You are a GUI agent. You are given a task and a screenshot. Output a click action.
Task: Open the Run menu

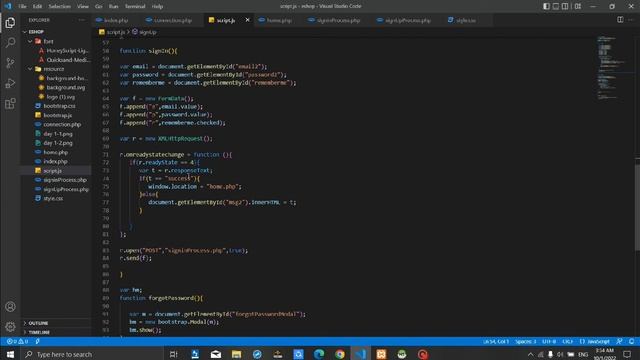click(113, 6)
